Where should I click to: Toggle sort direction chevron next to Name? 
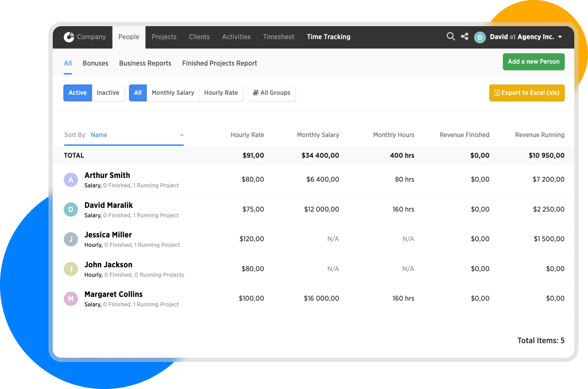click(182, 135)
